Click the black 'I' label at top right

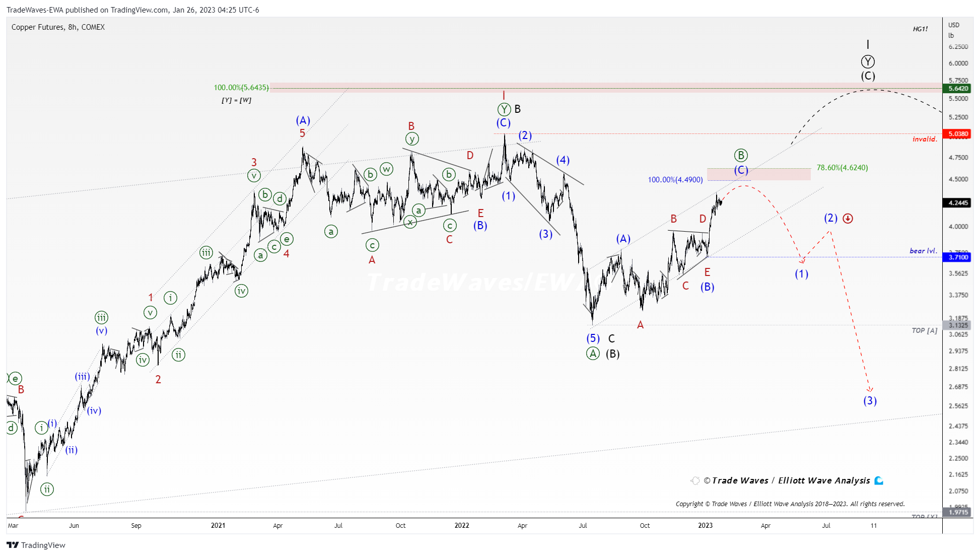[868, 45]
